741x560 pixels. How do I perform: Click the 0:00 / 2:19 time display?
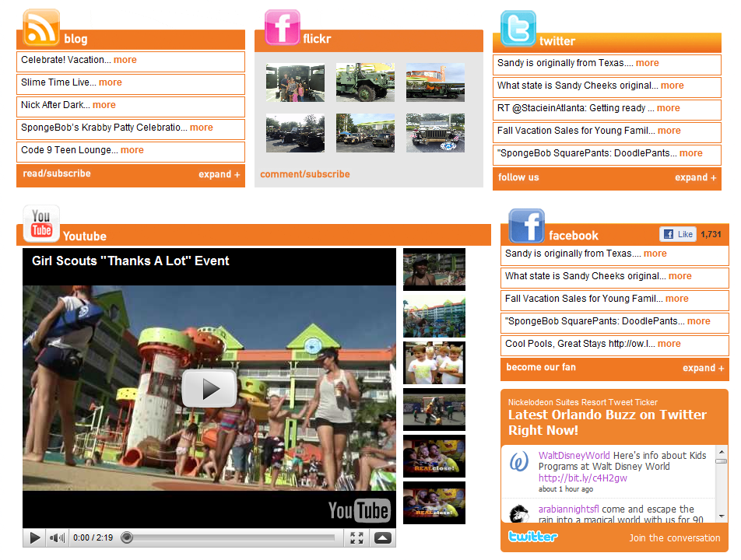pos(93,537)
